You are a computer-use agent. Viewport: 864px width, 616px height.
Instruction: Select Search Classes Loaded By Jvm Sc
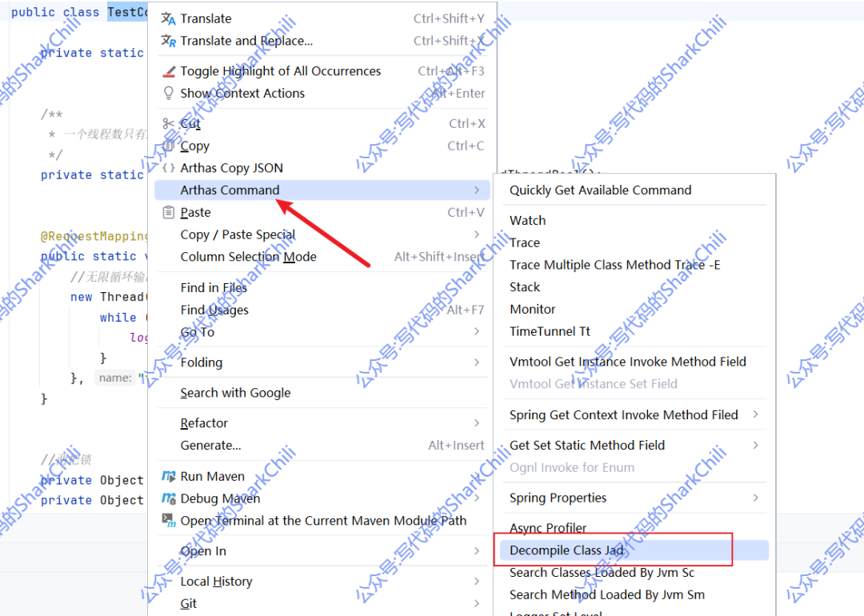point(634,573)
